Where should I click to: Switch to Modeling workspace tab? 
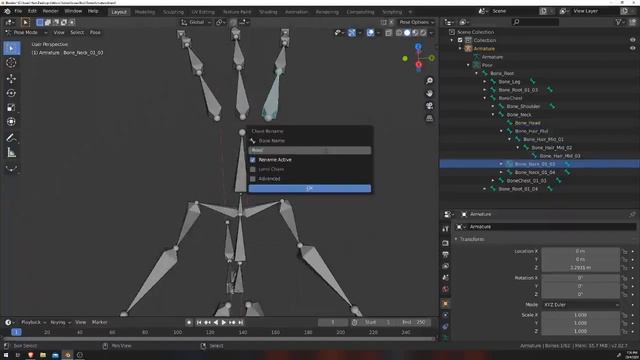tap(145, 12)
